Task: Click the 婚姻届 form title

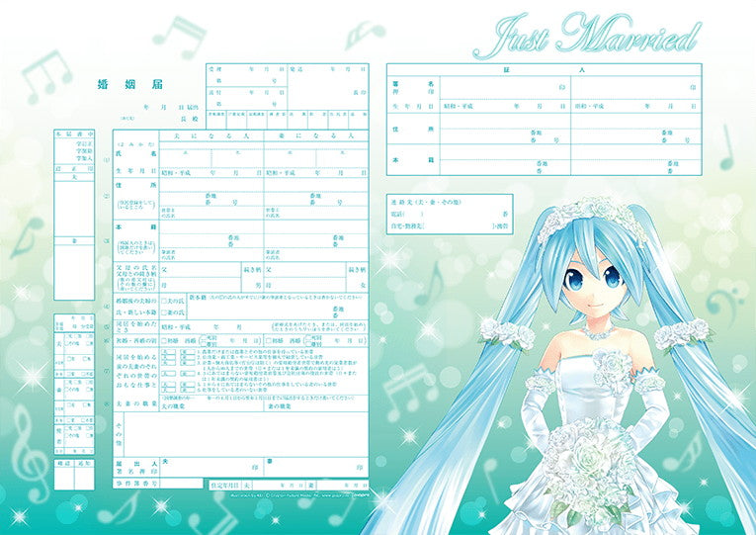Action: [x=130, y=84]
